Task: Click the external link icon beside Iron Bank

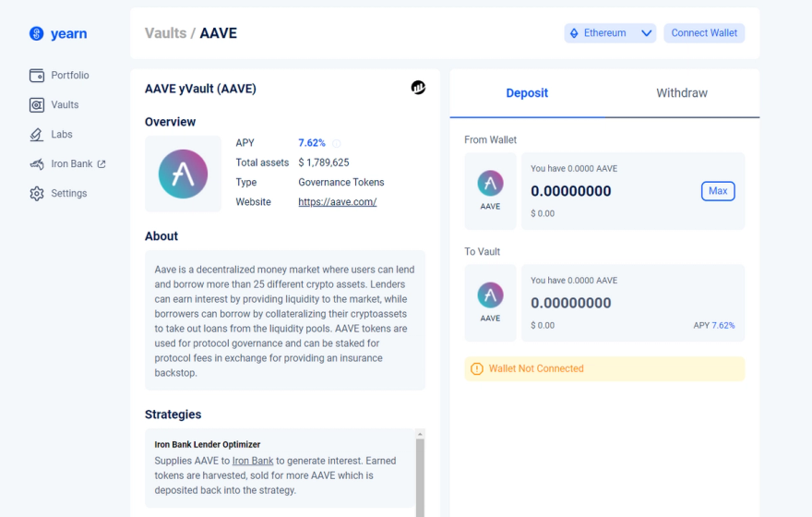Action: [101, 164]
